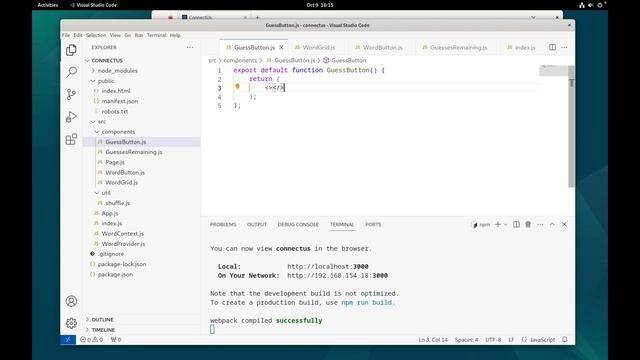Close the terminal panel
The height and width of the screenshot is (360, 640).
[564, 224]
